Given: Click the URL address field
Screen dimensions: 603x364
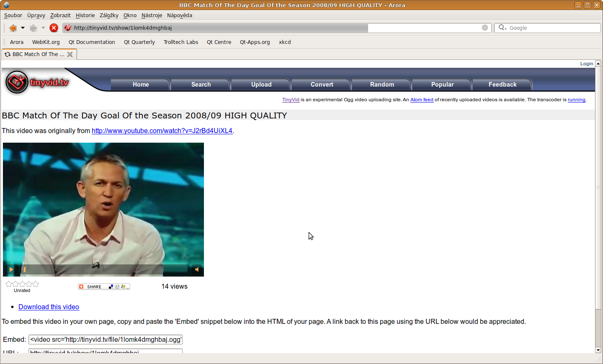Looking at the screenshot, I should click(276, 28).
